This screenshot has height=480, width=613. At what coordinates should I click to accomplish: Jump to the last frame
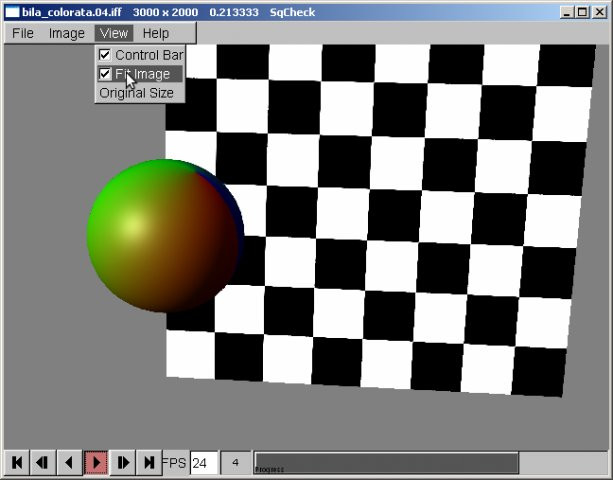tap(149, 462)
